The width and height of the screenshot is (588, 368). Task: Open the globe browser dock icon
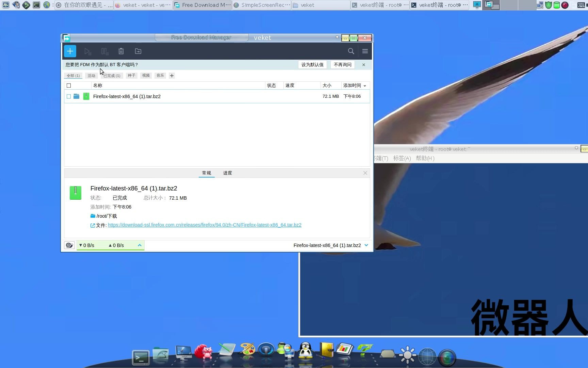point(427,356)
